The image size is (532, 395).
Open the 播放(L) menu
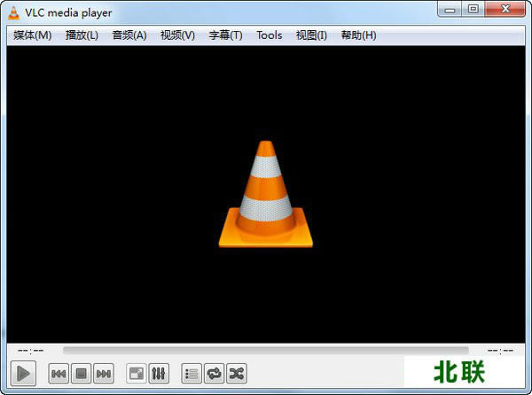coord(82,35)
